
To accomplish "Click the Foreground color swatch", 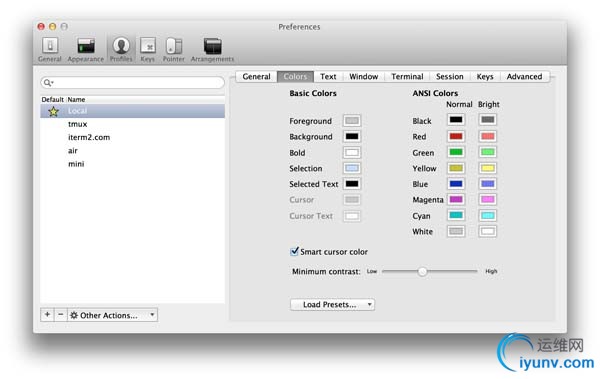I will tap(352, 121).
